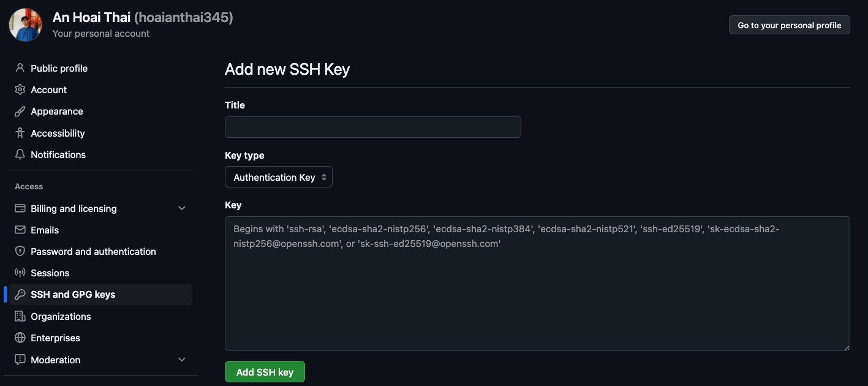Click the Account gear icon

pyautogui.click(x=20, y=89)
